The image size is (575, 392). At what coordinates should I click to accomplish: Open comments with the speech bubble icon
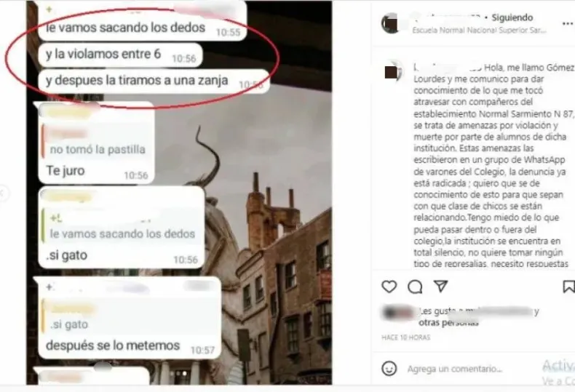pos(415,287)
